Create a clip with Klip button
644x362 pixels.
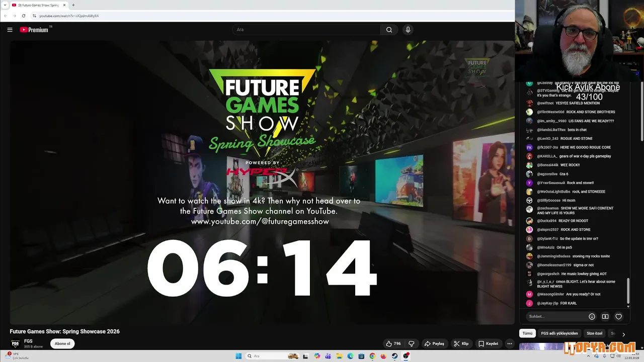click(x=461, y=344)
